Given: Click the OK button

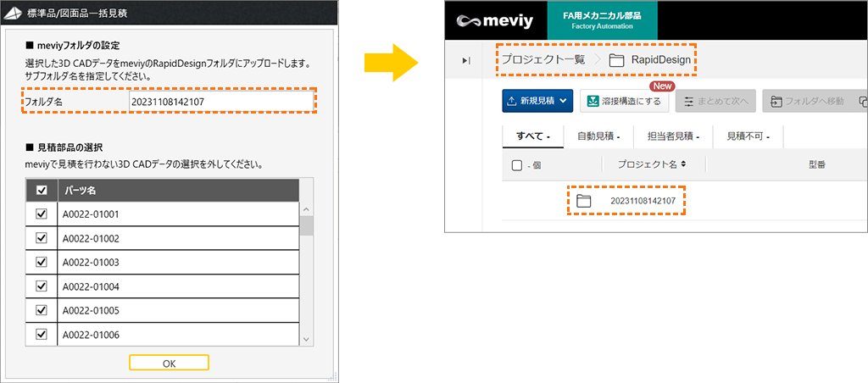Looking at the screenshot, I should point(169,363).
